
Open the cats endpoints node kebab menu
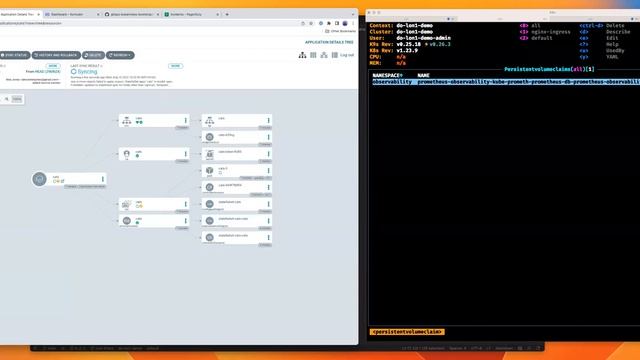[x=268, y=120]
